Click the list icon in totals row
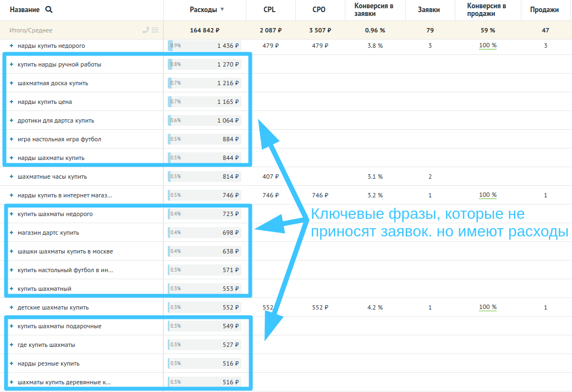The height and width of the screenshot is (392, 572). [155, 30]
